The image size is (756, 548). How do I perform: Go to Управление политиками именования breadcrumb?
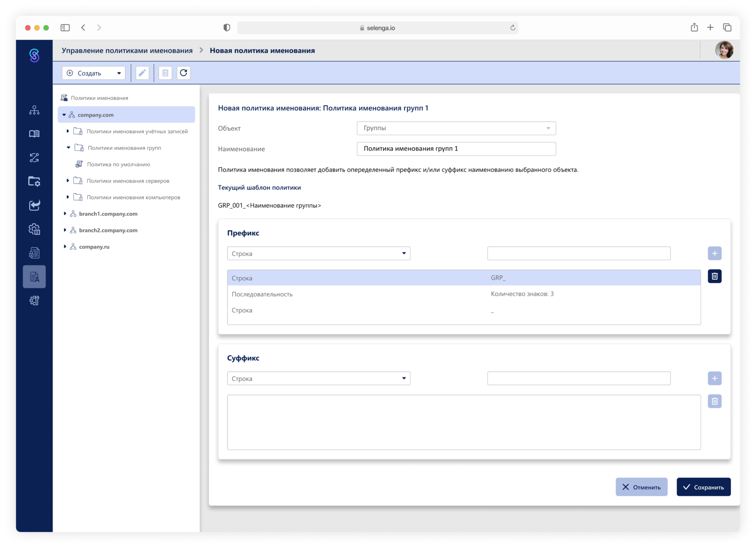tap(127, 50)
